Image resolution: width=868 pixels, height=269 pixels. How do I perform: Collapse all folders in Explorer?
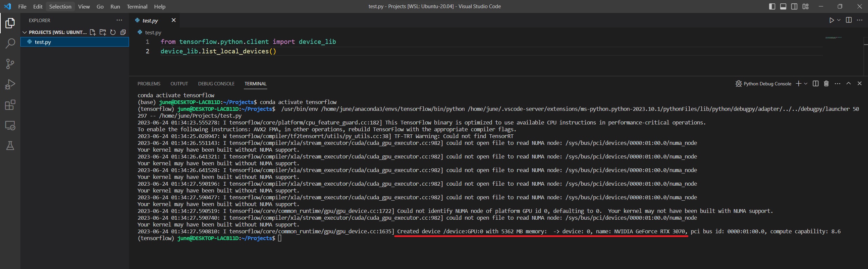(123, 32)
